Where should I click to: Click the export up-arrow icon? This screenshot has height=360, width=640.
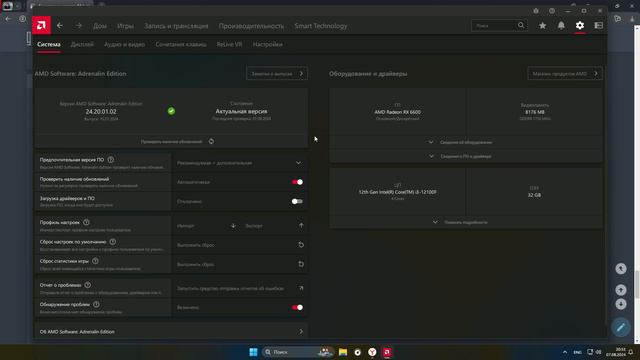click(301, 225)
